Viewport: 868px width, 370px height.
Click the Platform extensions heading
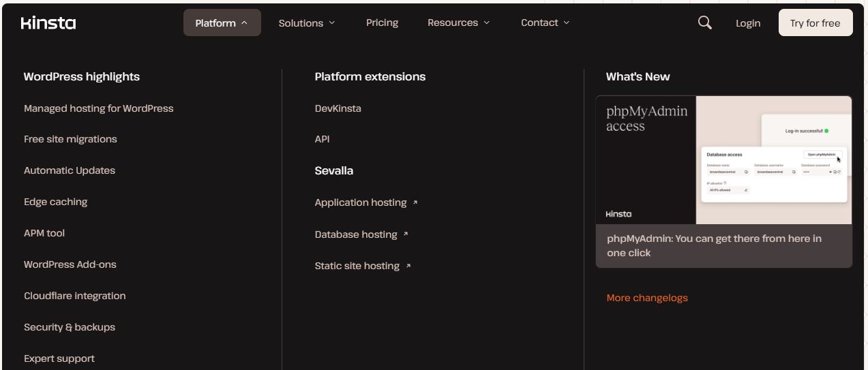tap(370, 77)
